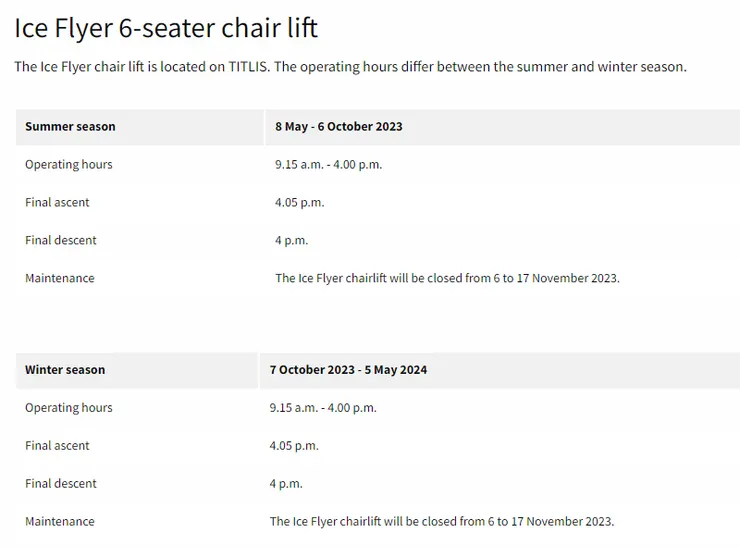This screenshot has width=740, height=547.
Task: Click "Operating hours" label in the winter table
Action: [x=68, y=408]
